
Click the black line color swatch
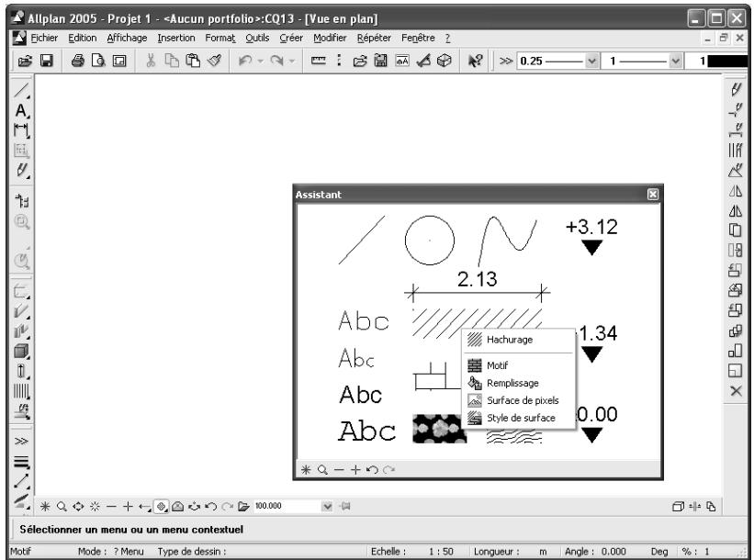tap(727, 61)
